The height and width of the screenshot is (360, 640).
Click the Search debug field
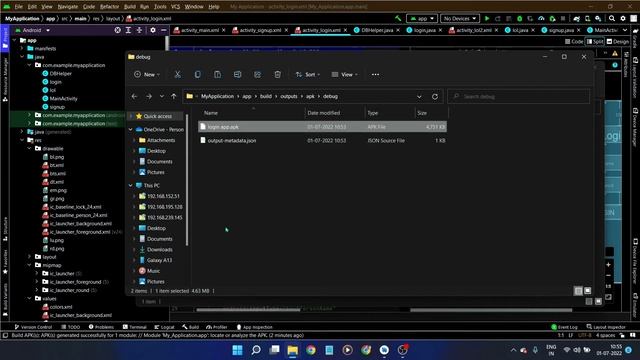pyautogui.click(x=519, y=96)
